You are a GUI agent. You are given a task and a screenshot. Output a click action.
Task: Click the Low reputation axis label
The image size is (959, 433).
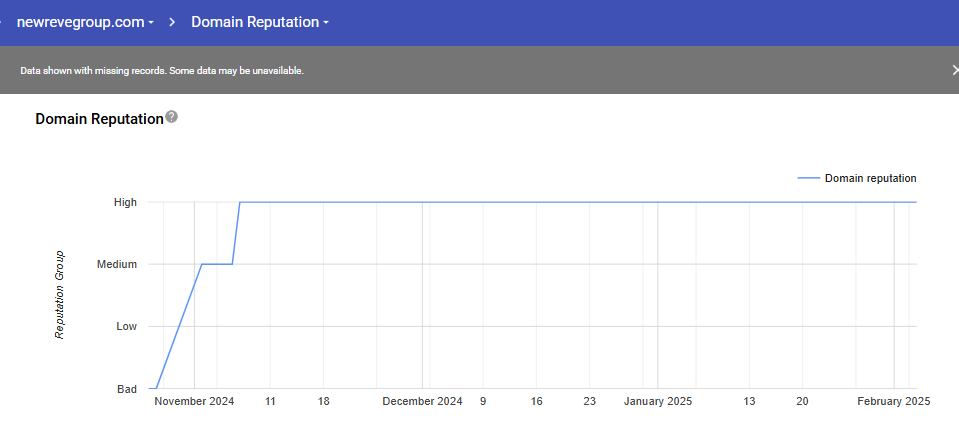click(125, 326)
